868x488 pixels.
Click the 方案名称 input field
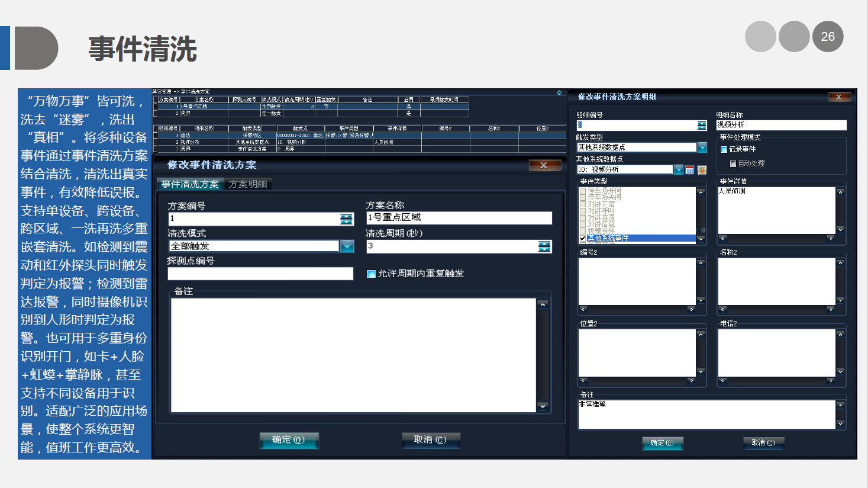click(x=459, y=218)
